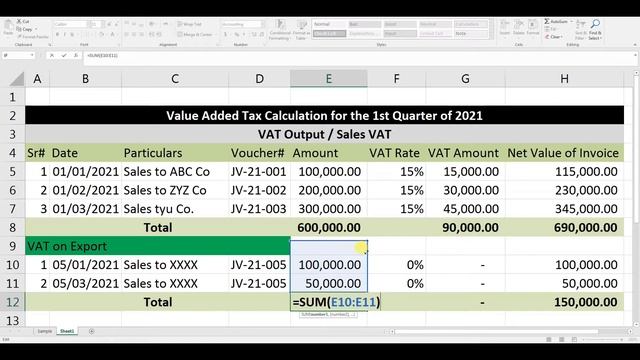Click the Format Painter brush
This screenshot has height=360, width=640.
(20, 37)
